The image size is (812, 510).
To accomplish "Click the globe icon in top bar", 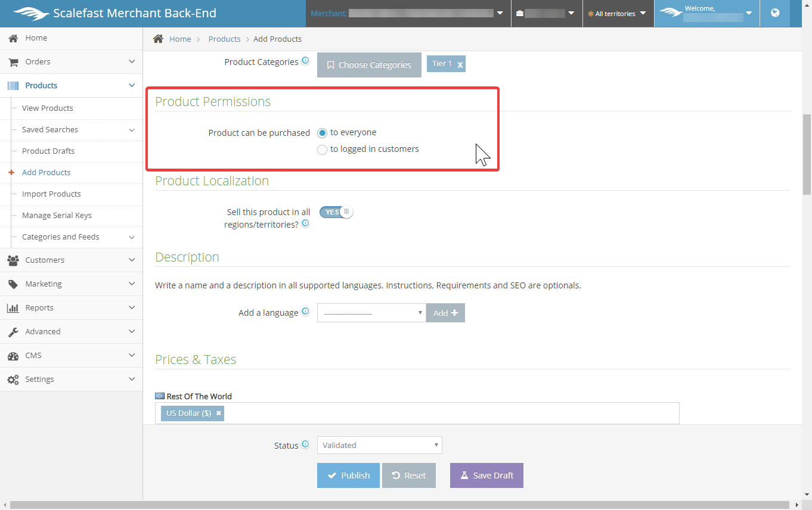I will point(774,13).
